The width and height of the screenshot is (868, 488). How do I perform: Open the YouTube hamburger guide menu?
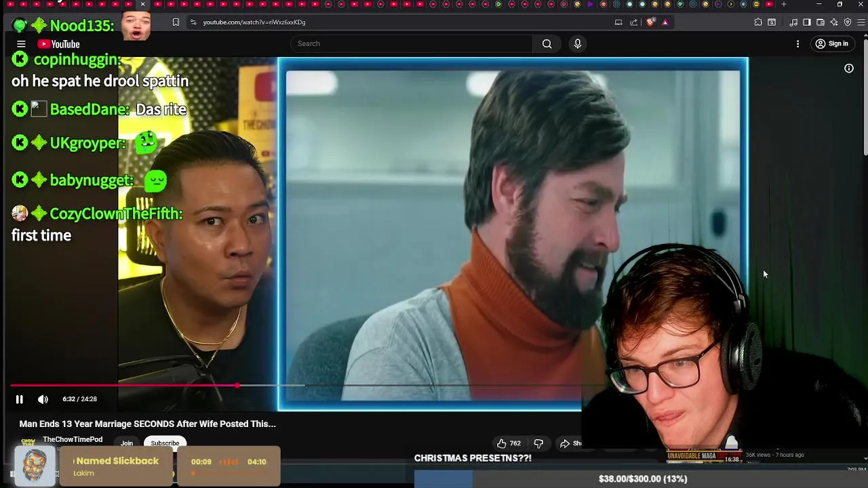(21, 44)
